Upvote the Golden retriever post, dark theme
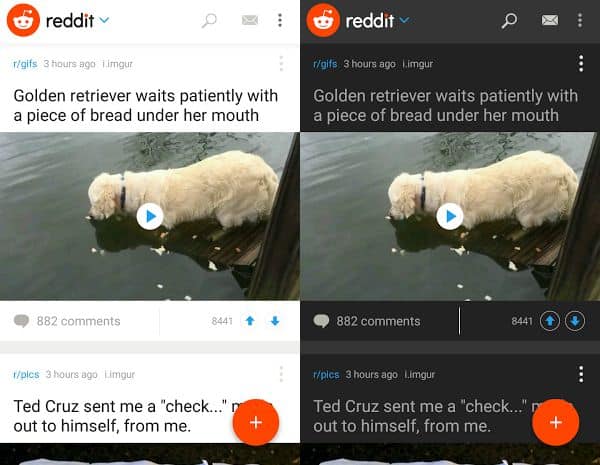600x465 pixels. tap(549, 321)
